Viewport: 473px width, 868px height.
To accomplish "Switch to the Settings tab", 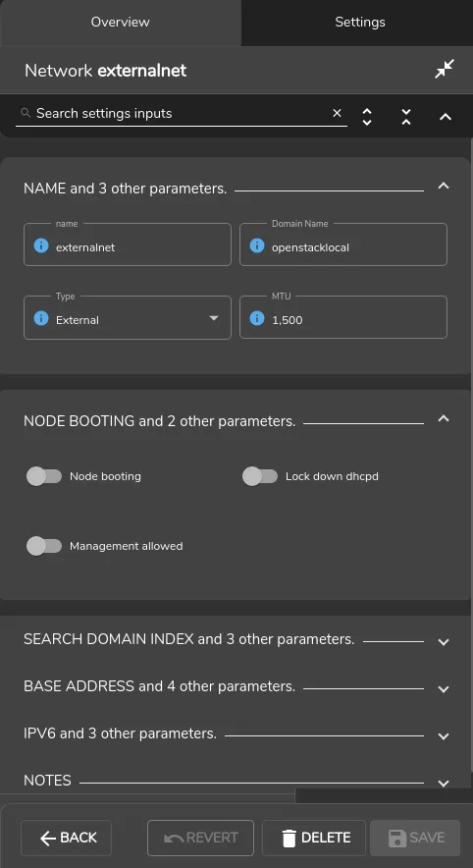I will (x=359, y=23).
